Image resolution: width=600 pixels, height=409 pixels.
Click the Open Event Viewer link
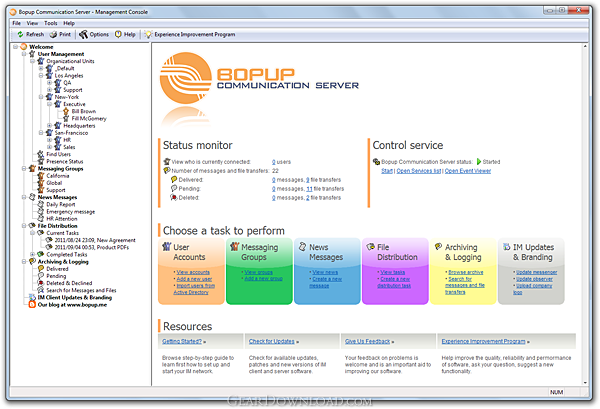point(468,171)
